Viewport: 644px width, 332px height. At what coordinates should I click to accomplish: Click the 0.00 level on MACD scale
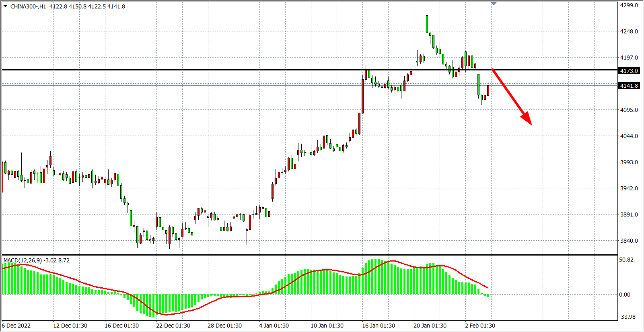pyautogui.click(x=625, y=295)
